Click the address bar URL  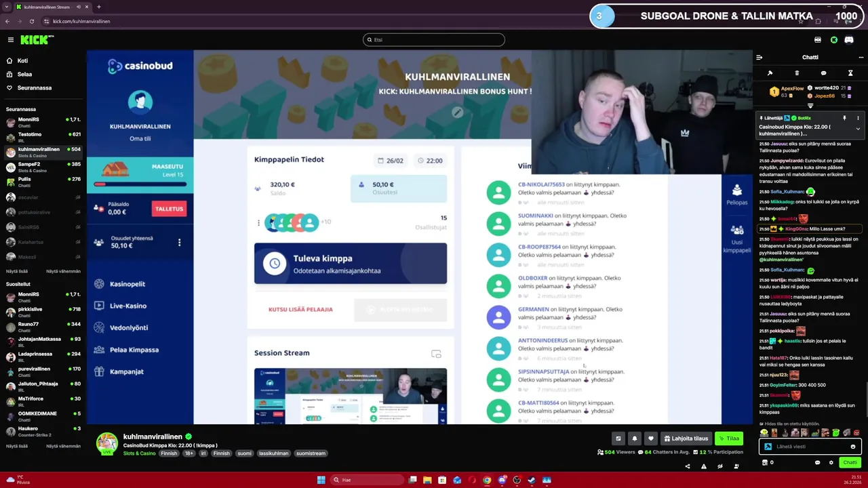coord(81,21)
